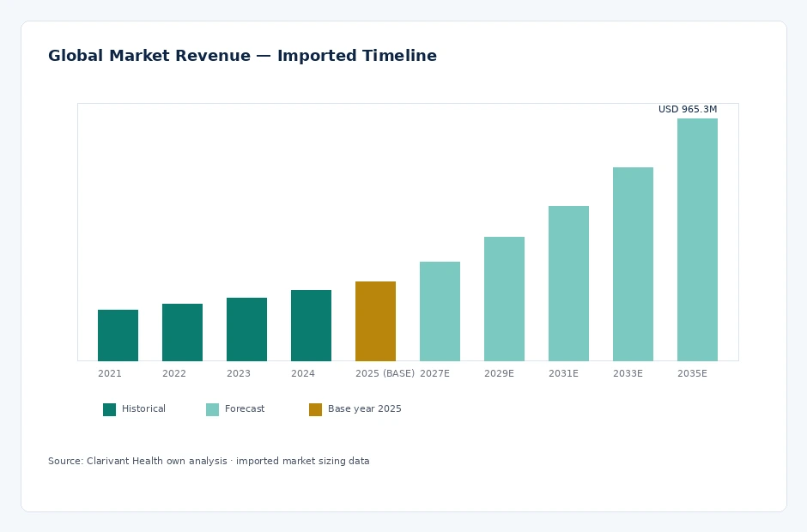Select the tallest 2035E forecast bar

coord(697,239)
